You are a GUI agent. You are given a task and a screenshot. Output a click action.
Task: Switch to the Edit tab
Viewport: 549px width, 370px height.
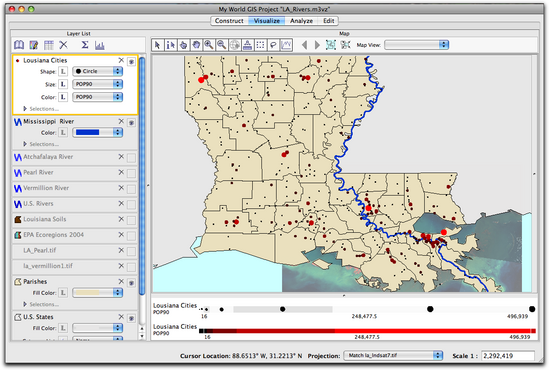point(328,21)
